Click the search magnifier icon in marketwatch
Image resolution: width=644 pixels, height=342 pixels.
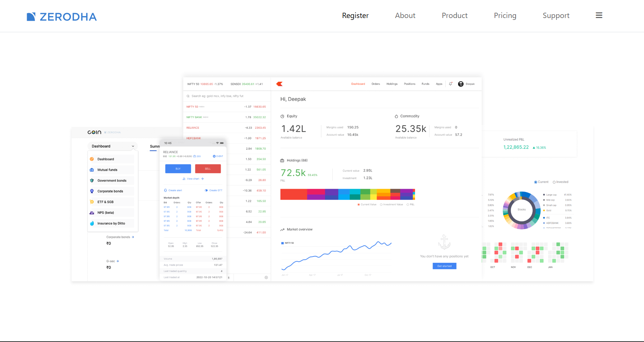pos(188,96)
